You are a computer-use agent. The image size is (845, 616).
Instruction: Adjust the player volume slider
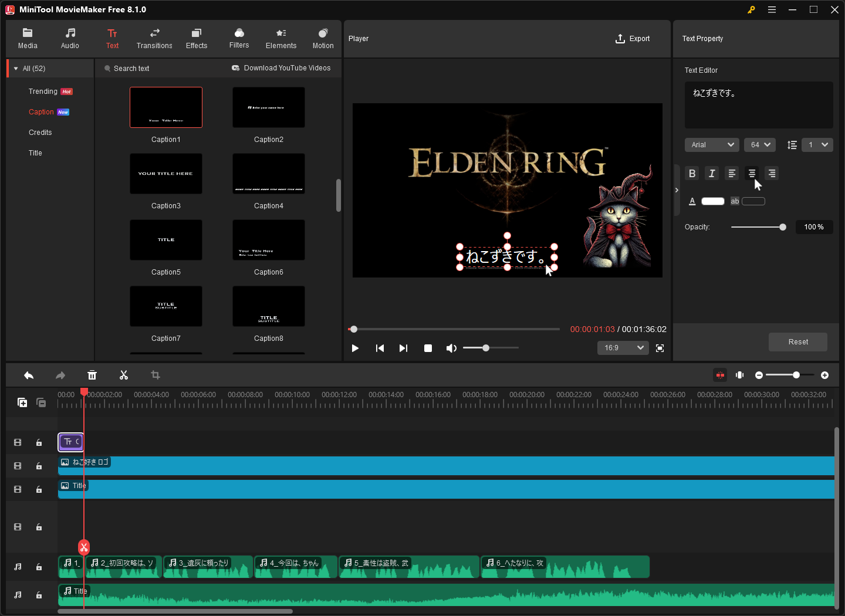486,348
